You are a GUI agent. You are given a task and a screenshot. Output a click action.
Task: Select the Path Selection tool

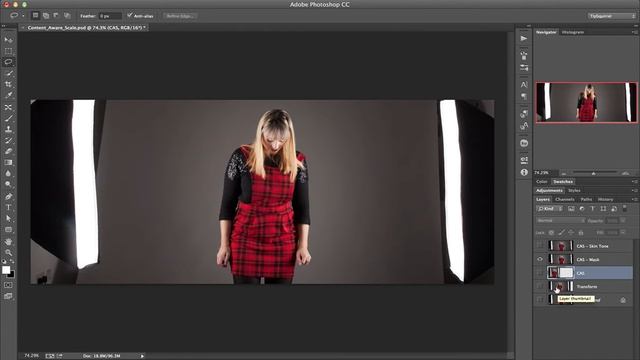coord(8,218)
